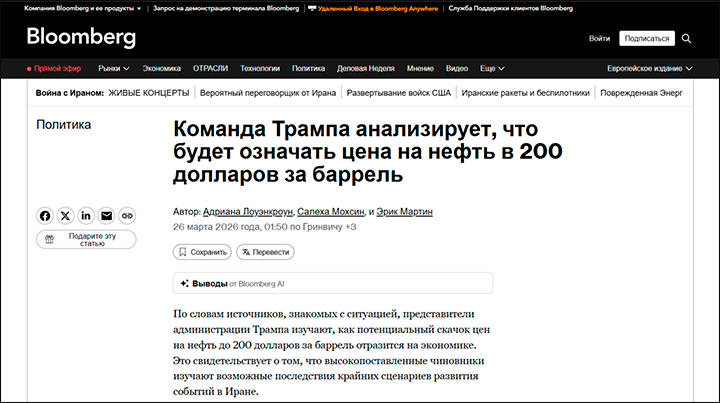Translate the article with Перевести button
The image size is (720, 403).
point(265,252)
